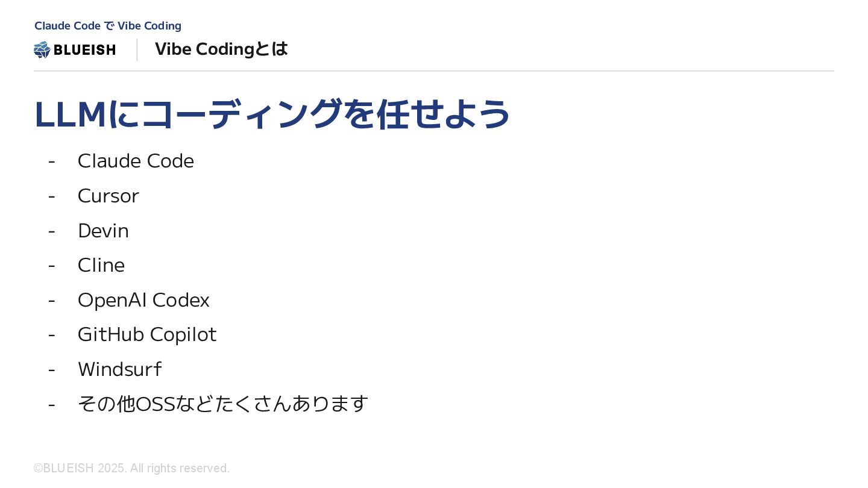
Task: Click the BLUEISH brand name text
Action: click(x=84, y=50)
